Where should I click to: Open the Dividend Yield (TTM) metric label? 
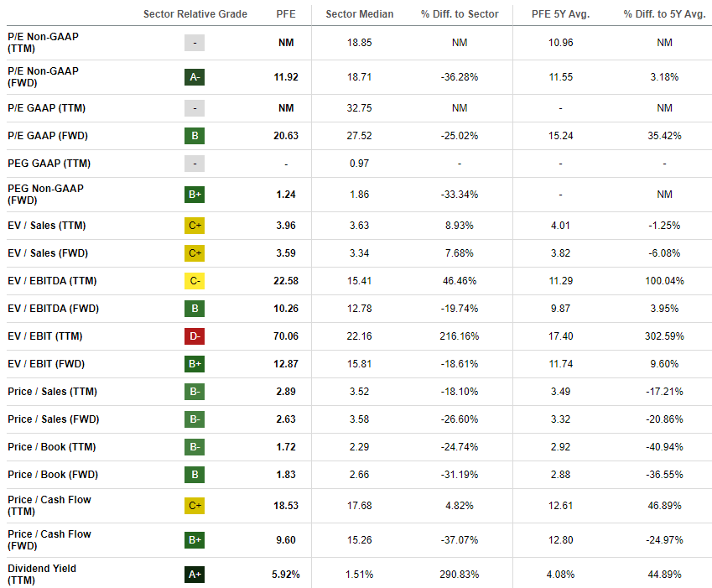point(42,575)
